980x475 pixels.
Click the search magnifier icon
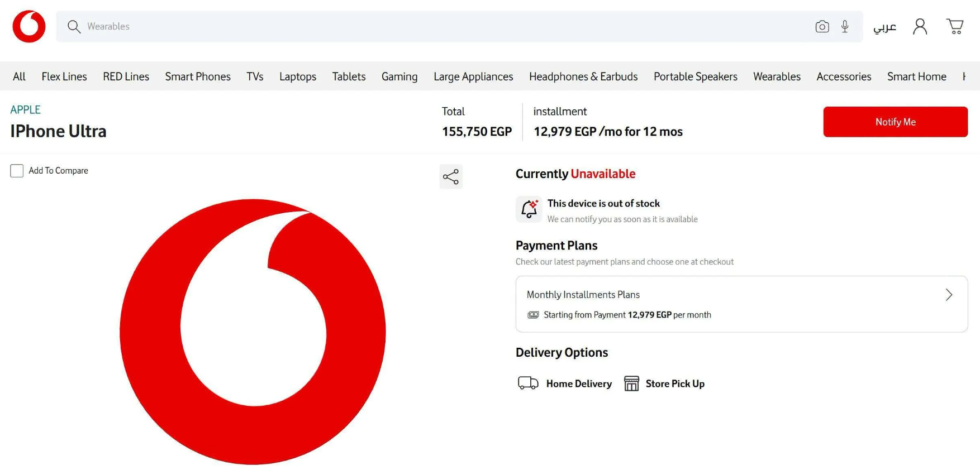pos(74,27)
